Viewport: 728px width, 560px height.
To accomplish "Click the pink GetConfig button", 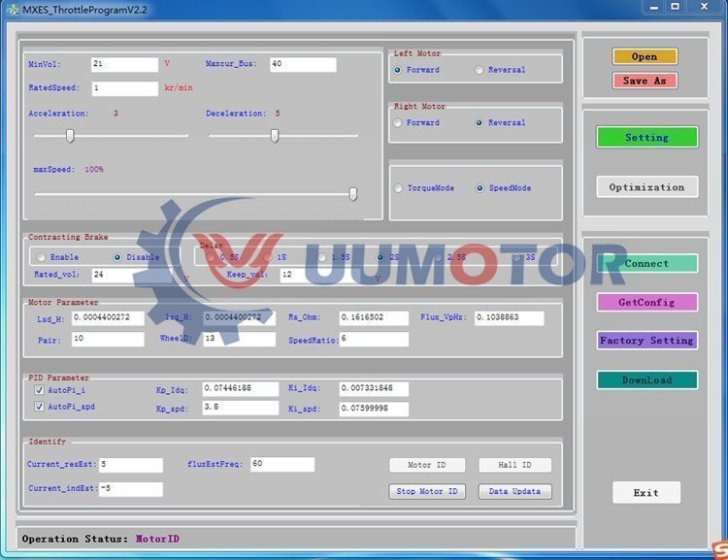I will 646,302.
